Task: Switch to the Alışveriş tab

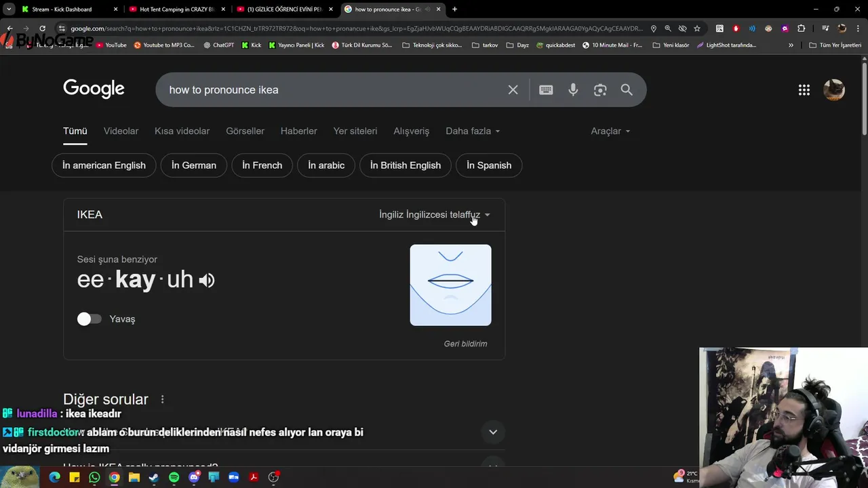Action: tap(411, 131)
